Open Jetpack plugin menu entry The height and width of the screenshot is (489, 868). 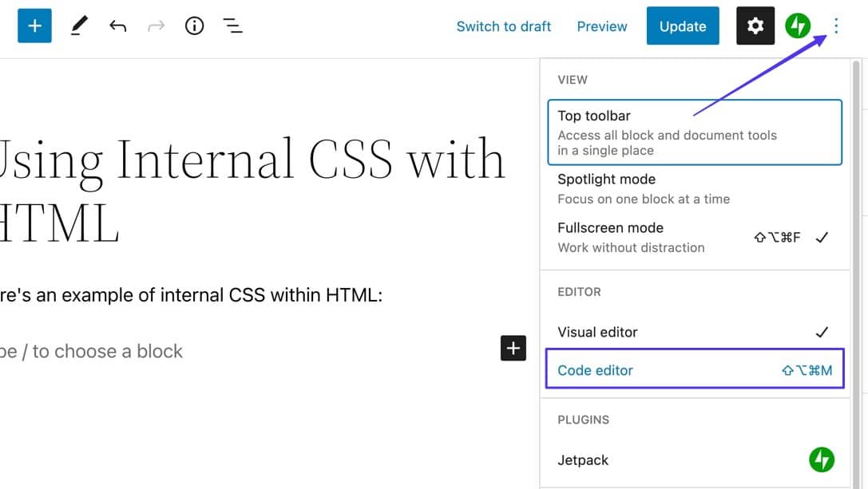[694, 459]
